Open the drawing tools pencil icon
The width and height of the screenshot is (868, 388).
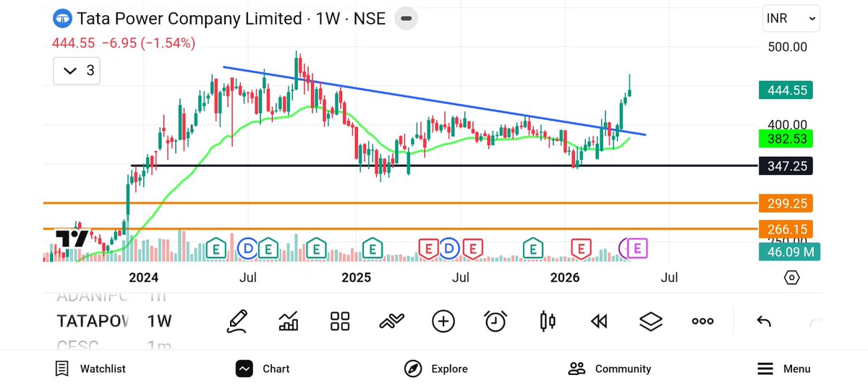(237, 321)
